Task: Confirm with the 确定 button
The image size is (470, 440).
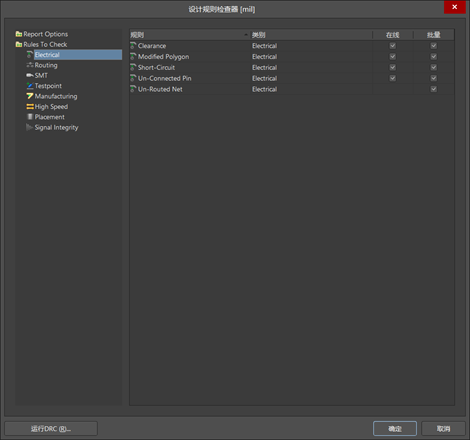Action: [x=395, y=429]
